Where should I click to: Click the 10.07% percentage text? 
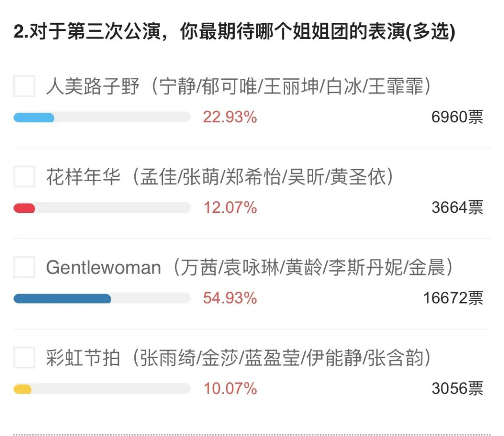pyautogui.click(x=230, y=388)
